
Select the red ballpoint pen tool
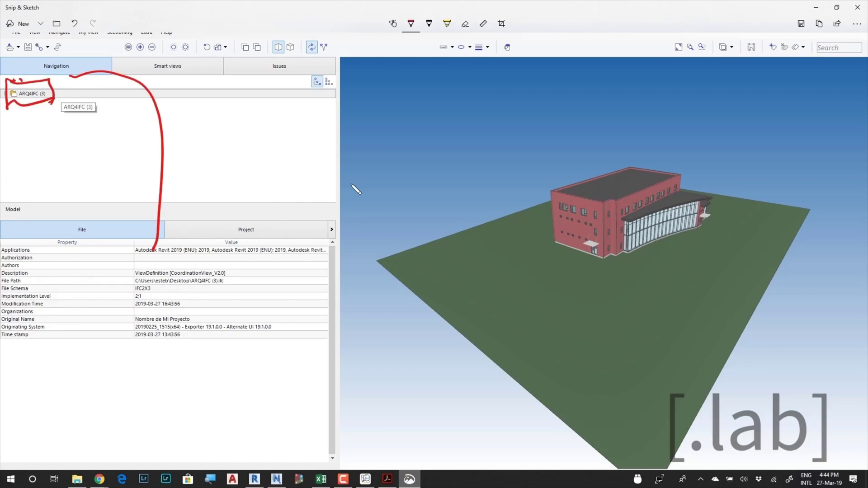pyautogui.click(x=410, y=23)
